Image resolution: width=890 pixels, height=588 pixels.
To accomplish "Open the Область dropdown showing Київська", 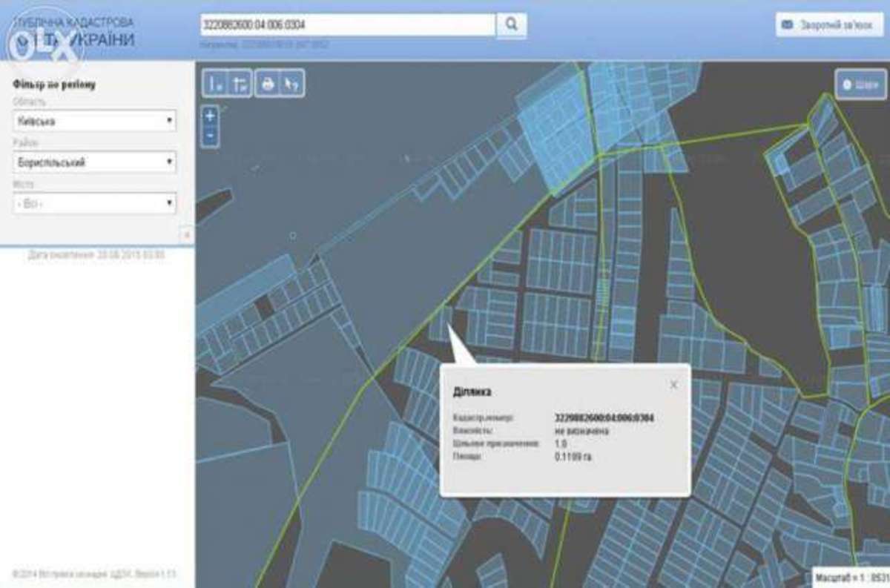I will tap(94, 121).
